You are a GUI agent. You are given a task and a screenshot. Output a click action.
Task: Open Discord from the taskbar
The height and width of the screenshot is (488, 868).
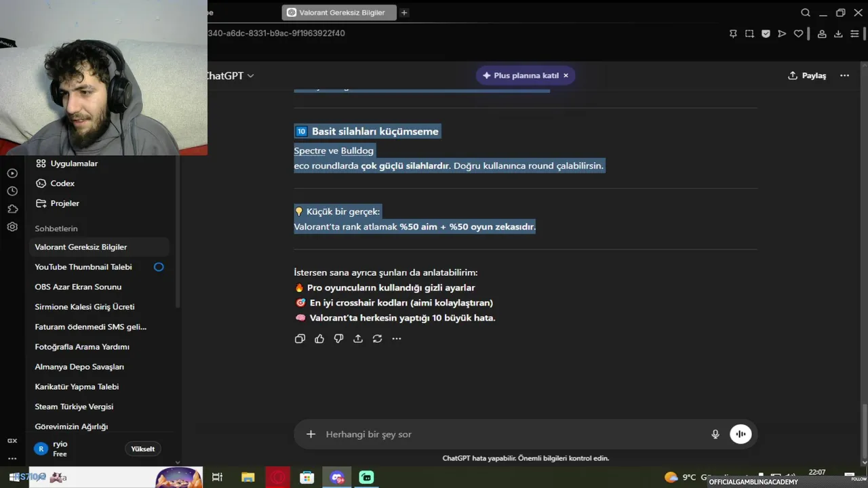[337, 477]
